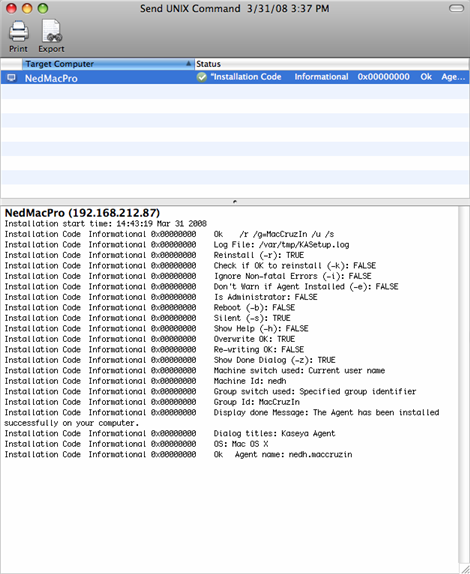
Task: Click the green success checkmark status icon
Action: (x=202, y=77)
